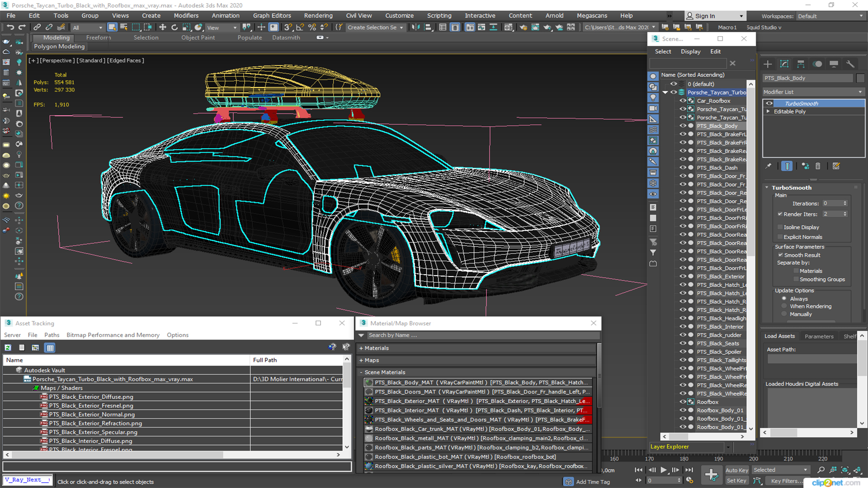868x488 pixels.
Task: Toggle TurboSmooth modifier eye icon
Action: coord(769,103)
